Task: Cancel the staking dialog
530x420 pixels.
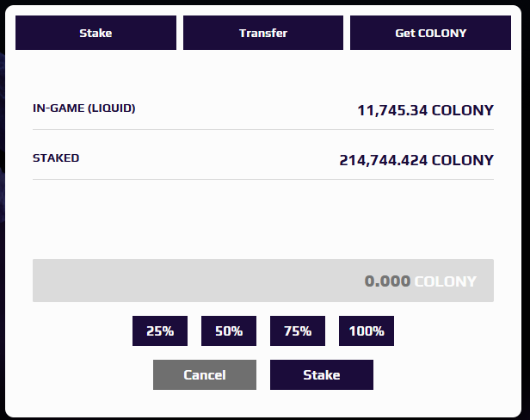Action: [x=205, y=375]
